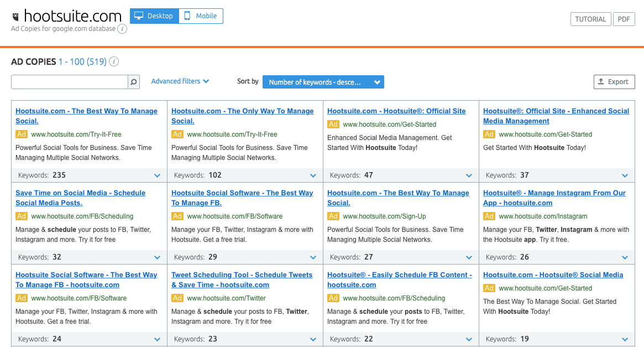Click the Hootsuite owl logo icon
The height and width of the screenshot is (347, 644).
tap(15, 17)
